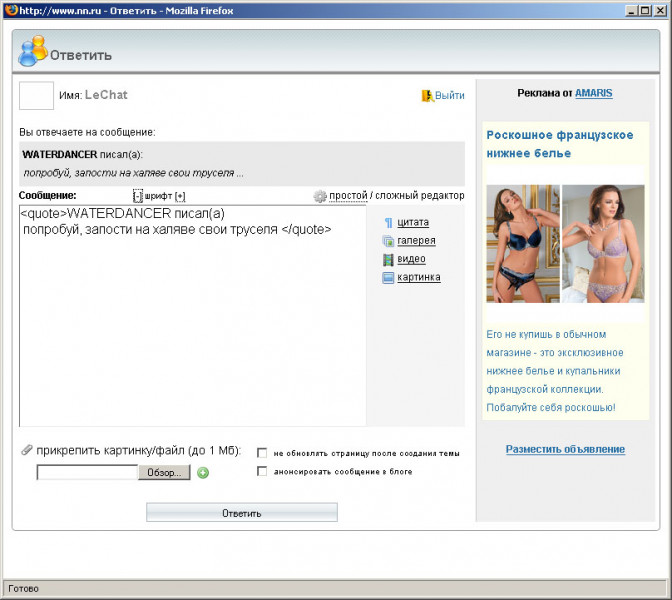
Task: Open the 'Роскошное французское нижнее белье' ad headline
Action: click(x=560, y=144)
